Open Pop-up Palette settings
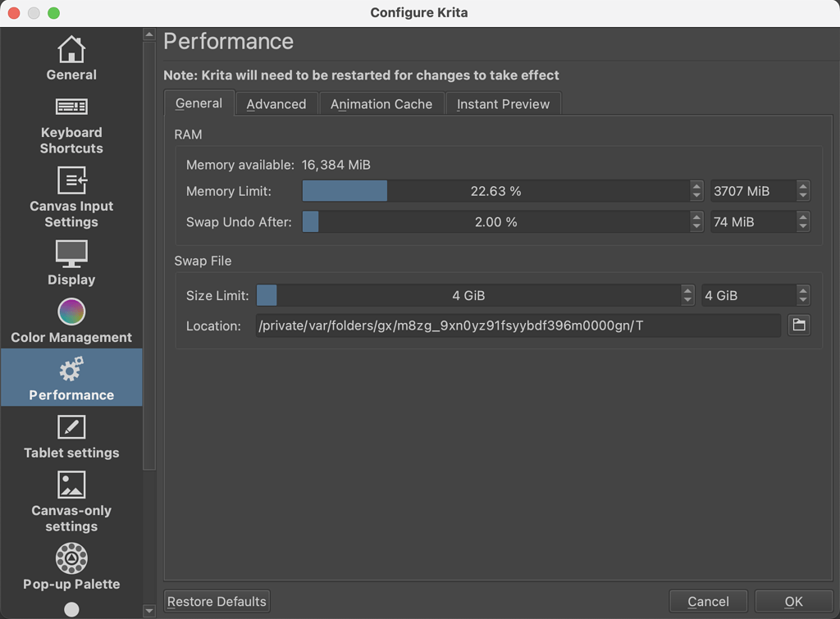Screen dimensions: 840x619 click(x=71, y=567)
